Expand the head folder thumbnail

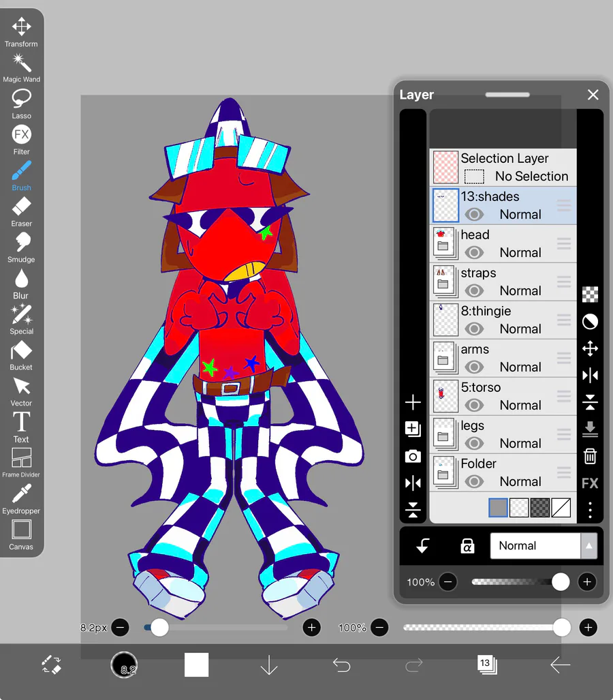point(445,243)
